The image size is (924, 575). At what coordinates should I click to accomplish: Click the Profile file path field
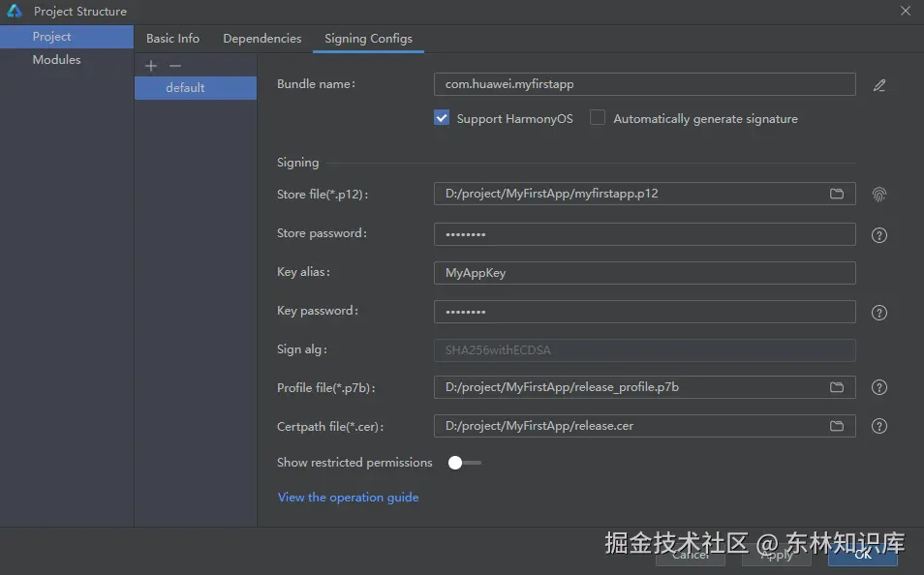click(x=645, y=387)
